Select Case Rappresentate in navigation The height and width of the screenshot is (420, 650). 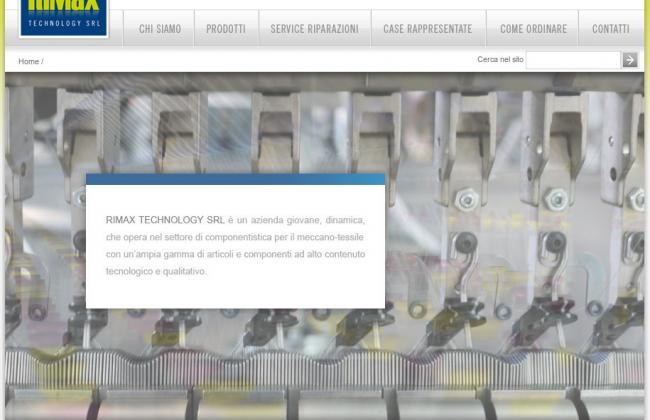tap(427, 29)
